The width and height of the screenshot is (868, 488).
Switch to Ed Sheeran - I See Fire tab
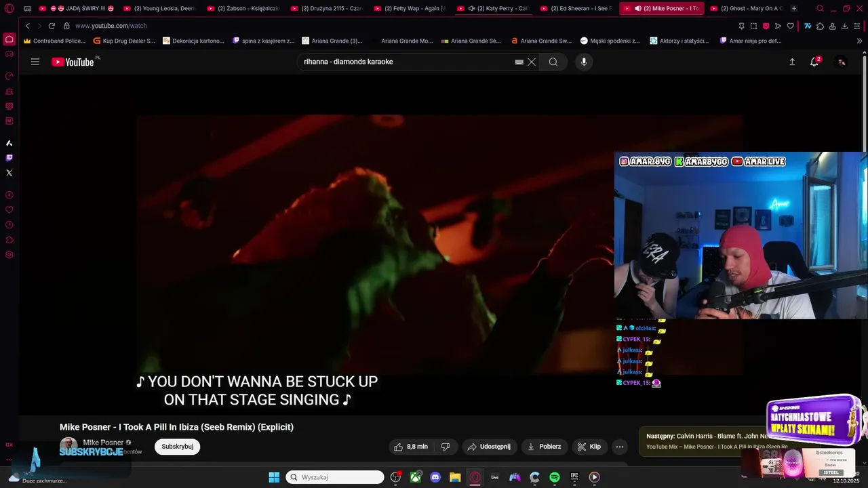tap(576, 8)
